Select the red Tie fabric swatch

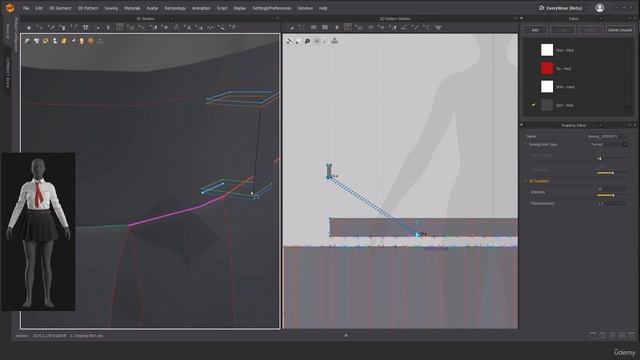[x=547, y=68]
